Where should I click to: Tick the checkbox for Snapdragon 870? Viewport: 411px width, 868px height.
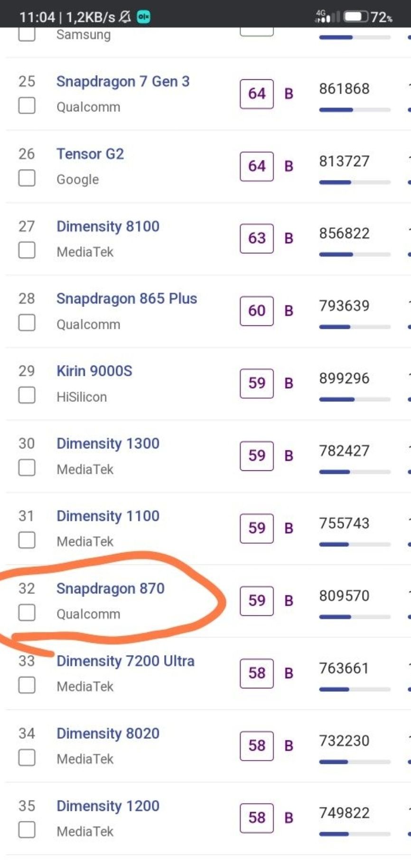tap(27, 612)
